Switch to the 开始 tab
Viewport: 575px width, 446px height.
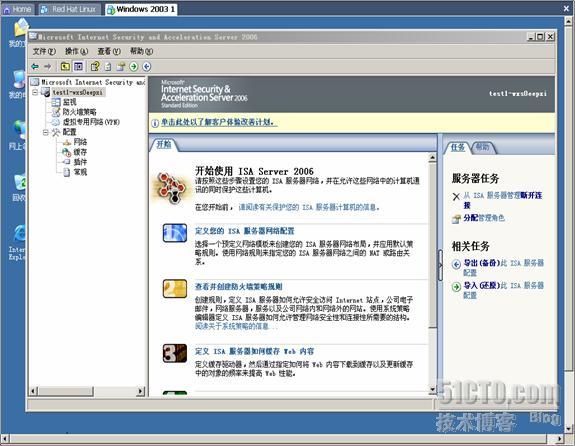[164, 145]
